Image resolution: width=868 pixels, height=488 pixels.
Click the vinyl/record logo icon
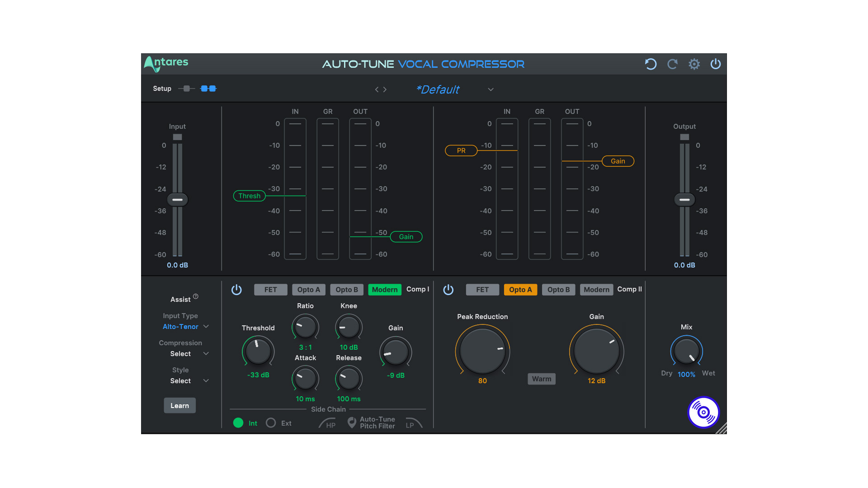[x=703, y=413]
